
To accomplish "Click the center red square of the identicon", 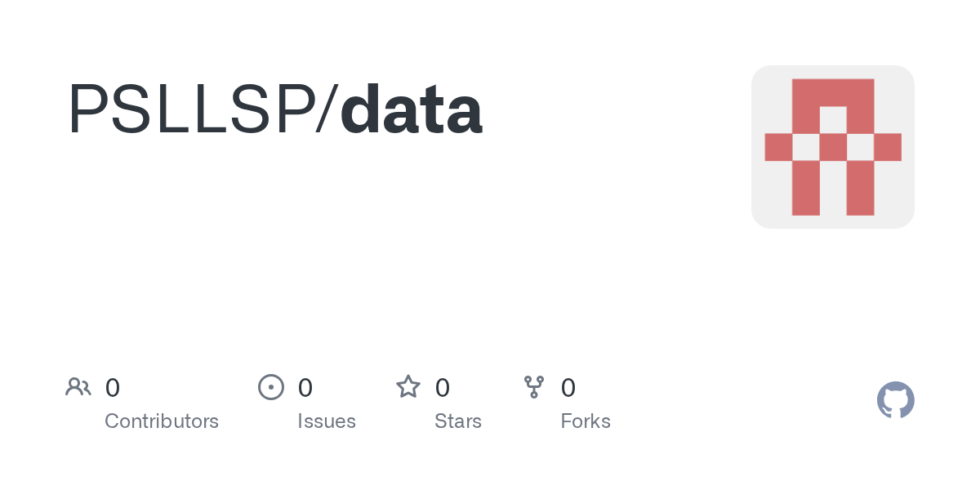I will [x=833, y=147].
